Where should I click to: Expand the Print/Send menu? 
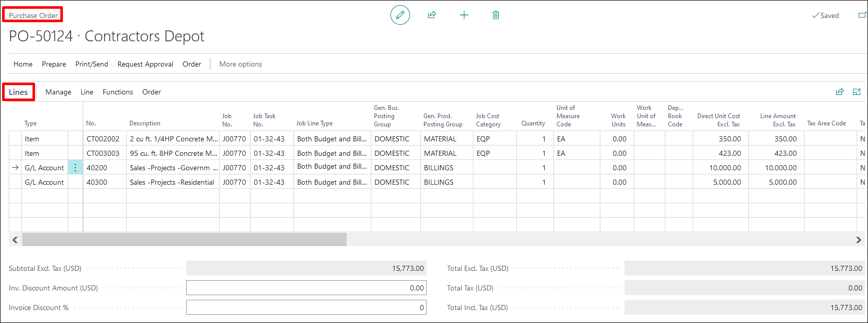click(x=92, y=64)
